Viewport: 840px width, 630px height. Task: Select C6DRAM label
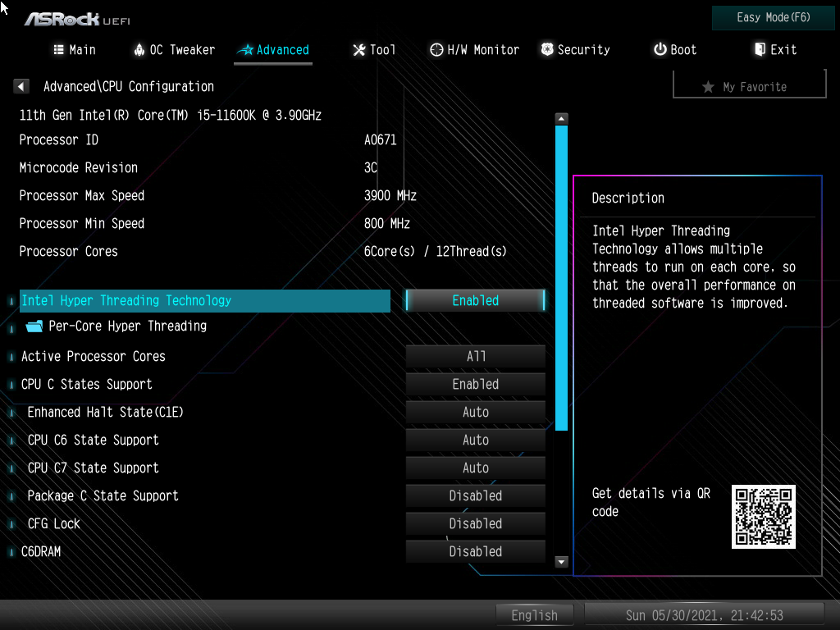41,552
